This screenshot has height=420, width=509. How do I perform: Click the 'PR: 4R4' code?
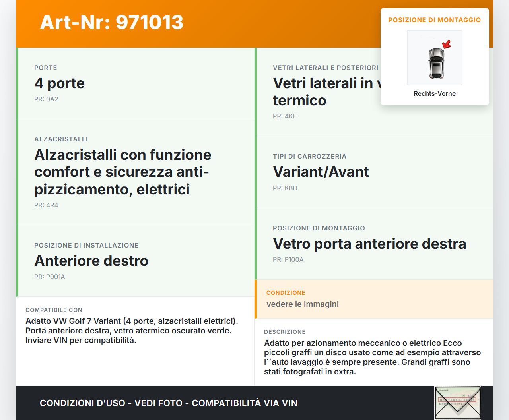[x=46, y=205]
